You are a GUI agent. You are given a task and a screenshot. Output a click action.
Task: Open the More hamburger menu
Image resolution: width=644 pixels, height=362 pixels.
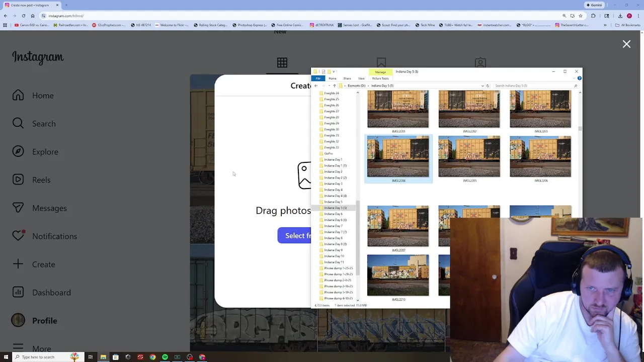(18, 347)
